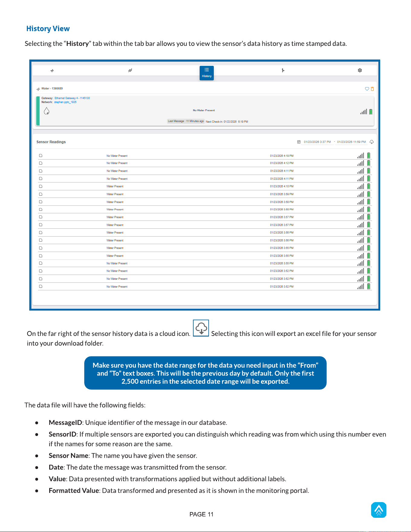Click the note icon on the 4:19 PM row
The width and height of the screenshot is (411, 532).
click(40, 156)
